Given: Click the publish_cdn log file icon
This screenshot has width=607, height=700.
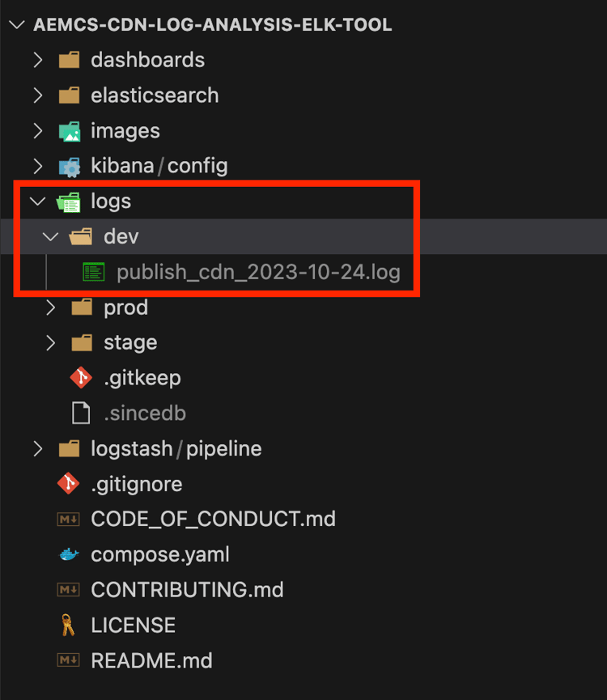Looking at the screenshot, I should (x=94, y=272).
